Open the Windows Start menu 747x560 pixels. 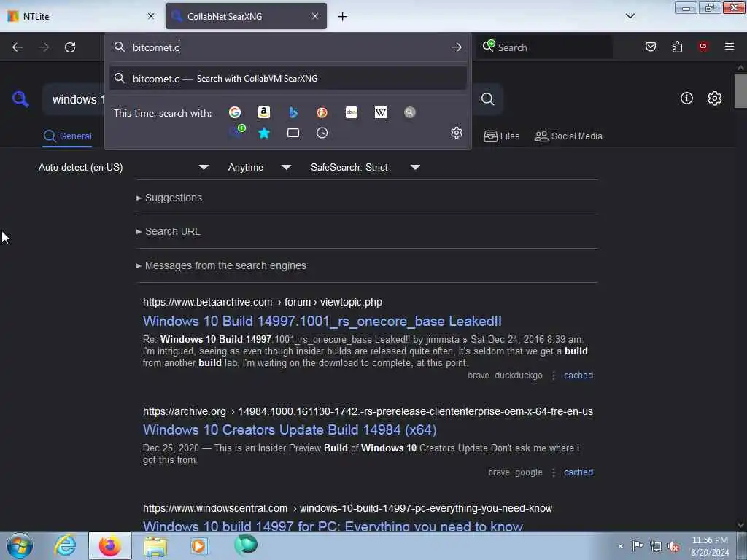pyautogui.click(x=20, y=545)
